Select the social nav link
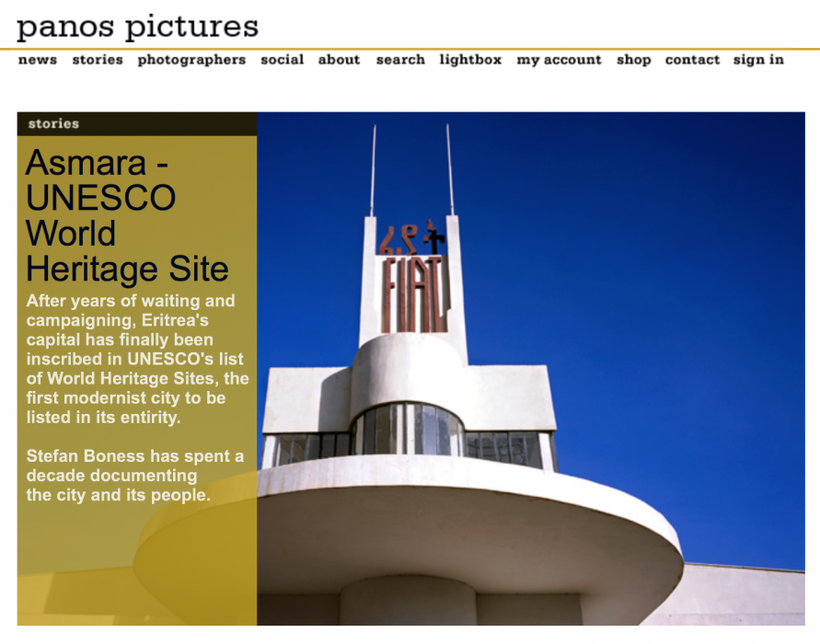The image size is (820, 644). [282, 60]
